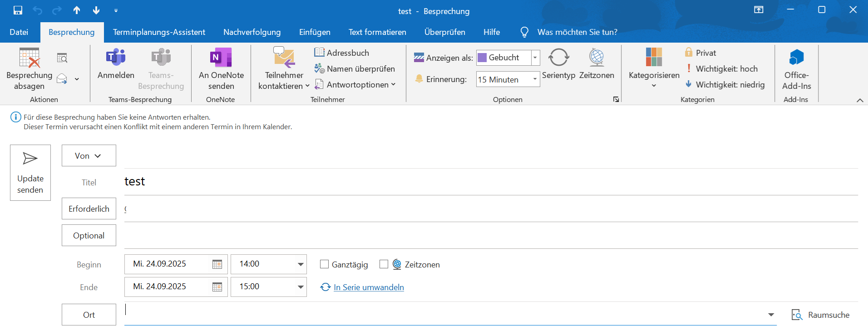Open the Erinnerung time dropdown
Viewport: 868px width, 330px height.
(x=535, y=79)
